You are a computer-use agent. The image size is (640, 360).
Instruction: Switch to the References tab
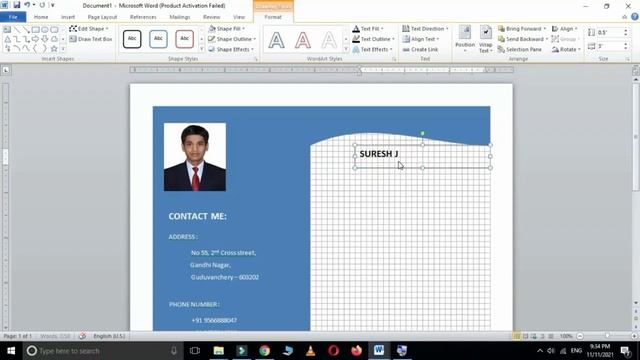tap(143, 17)
